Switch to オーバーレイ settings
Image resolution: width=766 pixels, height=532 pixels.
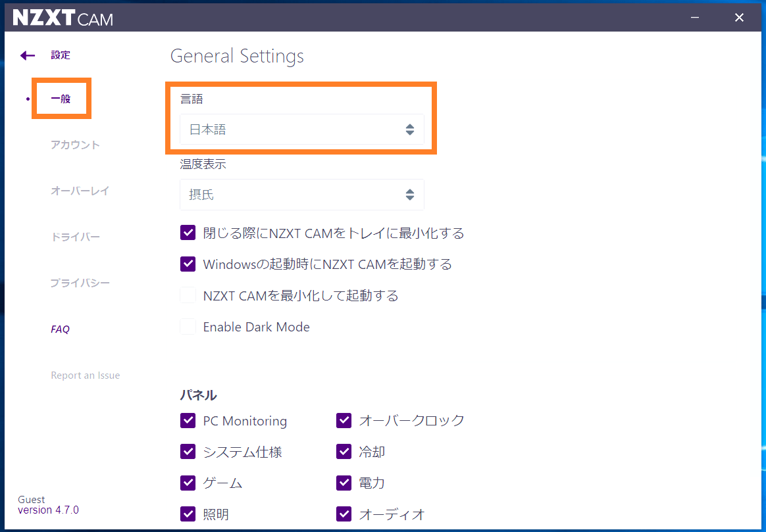pos(80,191)
